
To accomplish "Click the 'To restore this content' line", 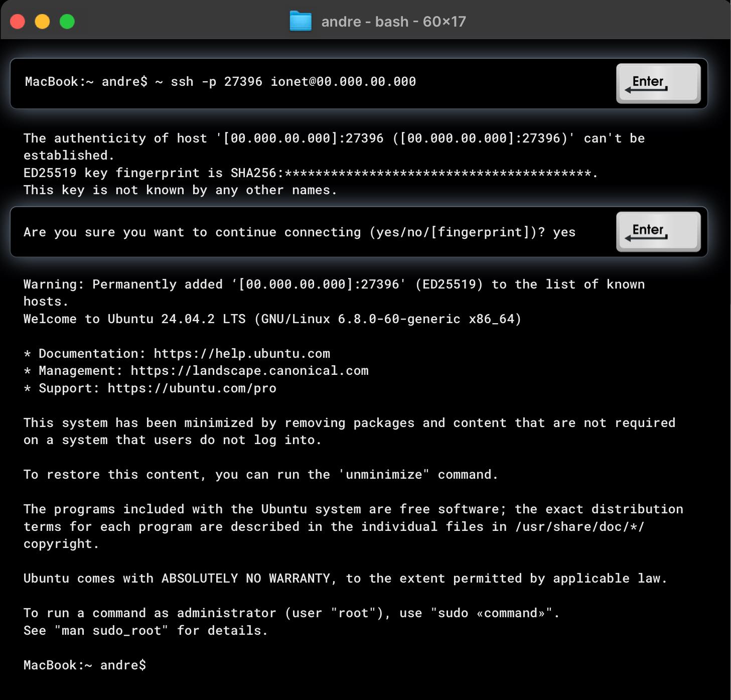I will click(260, 475).
